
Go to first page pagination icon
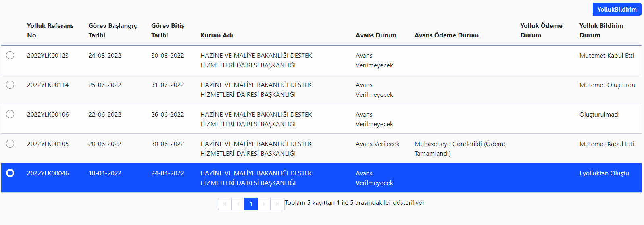tap(225, 204)
